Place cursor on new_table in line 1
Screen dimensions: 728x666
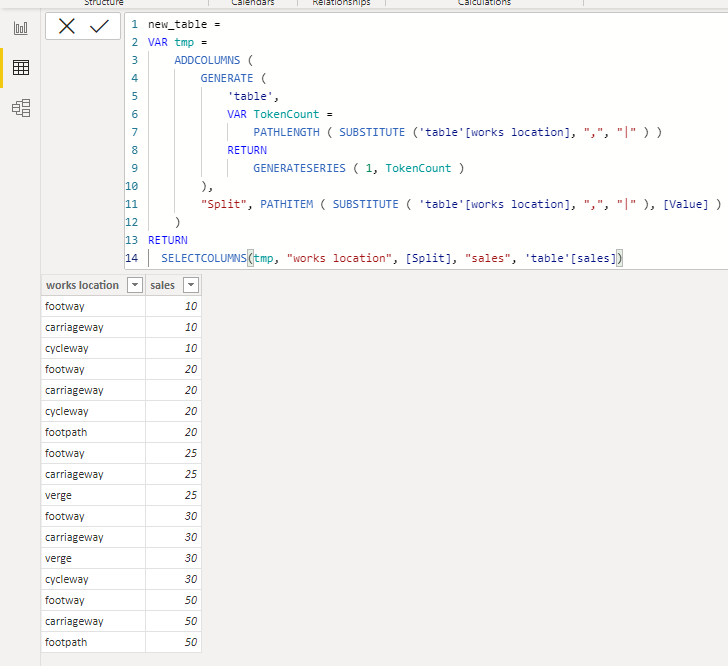177,25
